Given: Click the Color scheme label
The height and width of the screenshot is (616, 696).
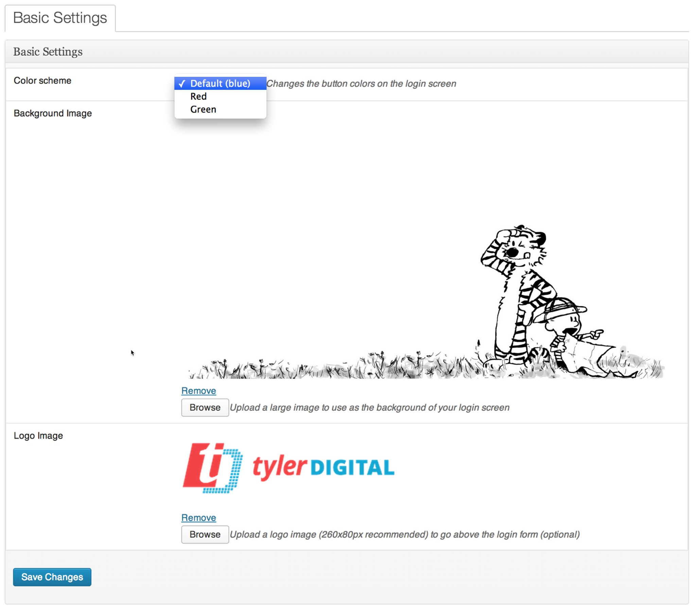Looking at the screenshot, I should [42, 81].
